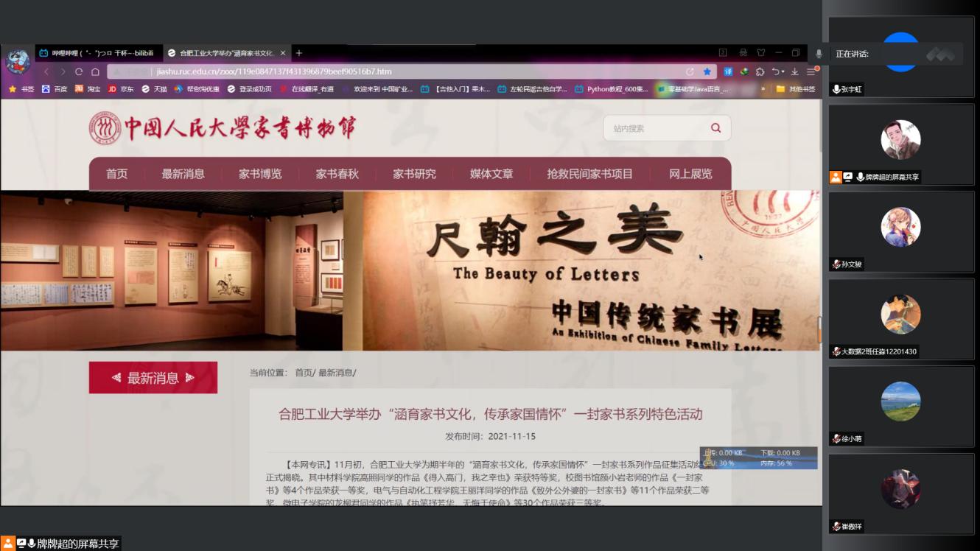Select participant 张宇虹 video tile
This screenshot has width=980, height=551.
click(x=901, y=57)
